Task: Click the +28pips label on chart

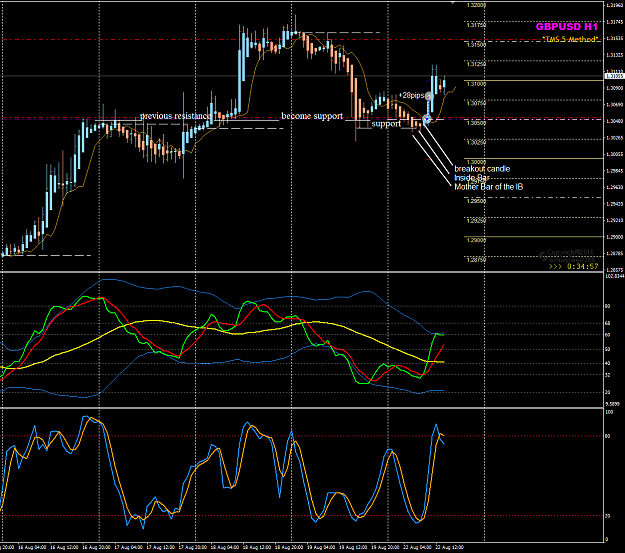Action: (x=411, y=95)
